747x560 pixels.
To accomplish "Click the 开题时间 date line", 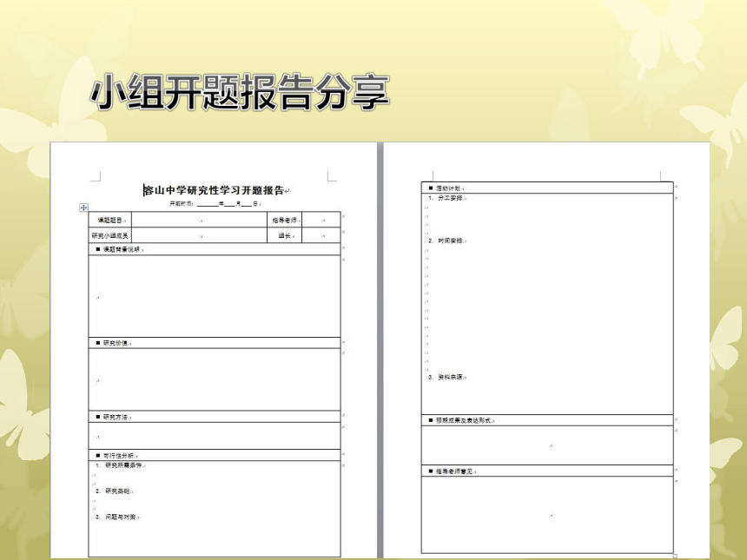I will coord(215,204).
